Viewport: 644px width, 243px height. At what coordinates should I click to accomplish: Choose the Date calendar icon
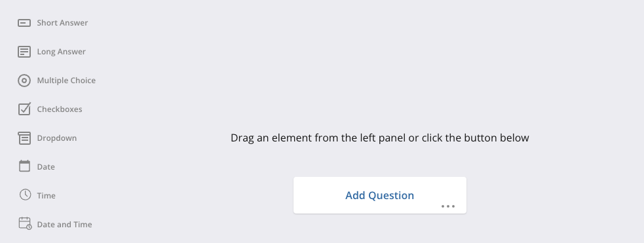[x=25, y=166]
